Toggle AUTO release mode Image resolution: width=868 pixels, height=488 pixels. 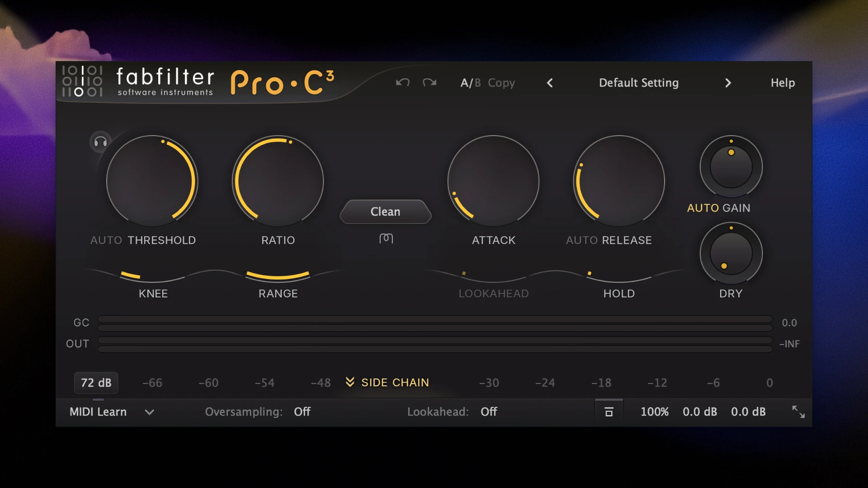tap(582, 240)
